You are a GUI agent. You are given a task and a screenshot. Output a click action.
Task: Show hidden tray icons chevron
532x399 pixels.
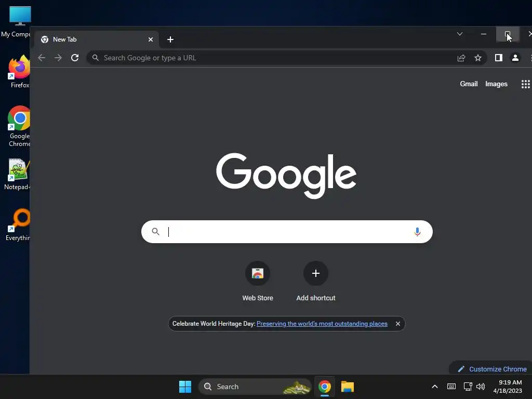coord(435,387)
